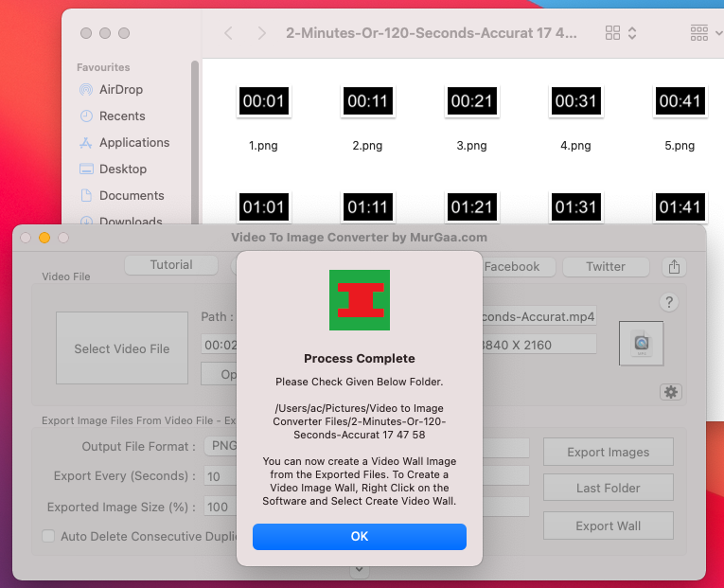Select 5.png thumbnail showing 00:41
Viewport: 724px width, 588px height.
[680, 100]
